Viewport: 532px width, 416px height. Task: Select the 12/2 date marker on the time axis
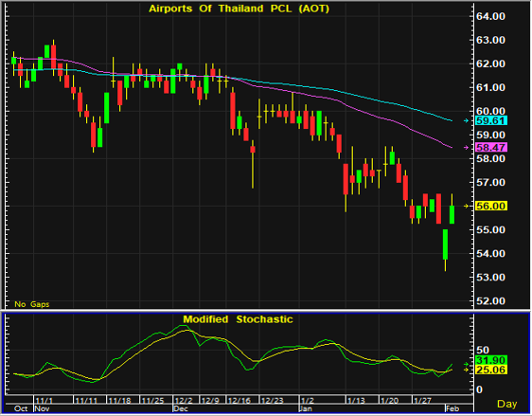pyautogui.click(x=182, y=401)
